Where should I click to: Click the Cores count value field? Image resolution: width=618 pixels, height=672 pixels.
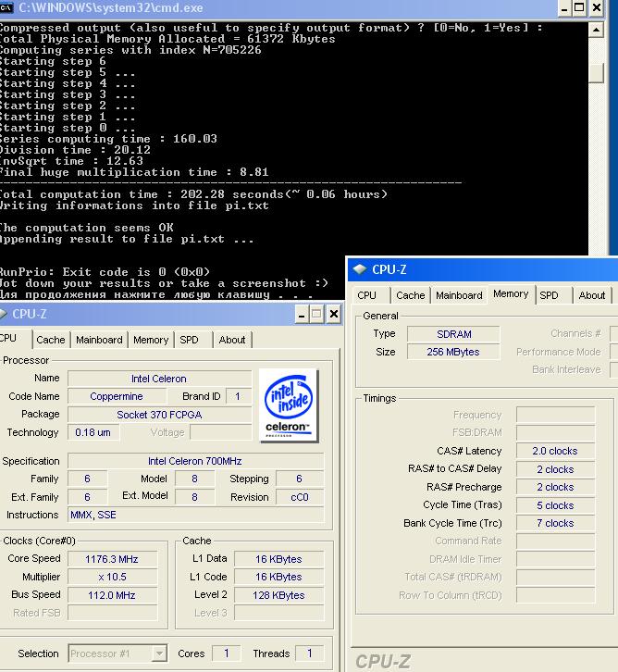point(226,653)
